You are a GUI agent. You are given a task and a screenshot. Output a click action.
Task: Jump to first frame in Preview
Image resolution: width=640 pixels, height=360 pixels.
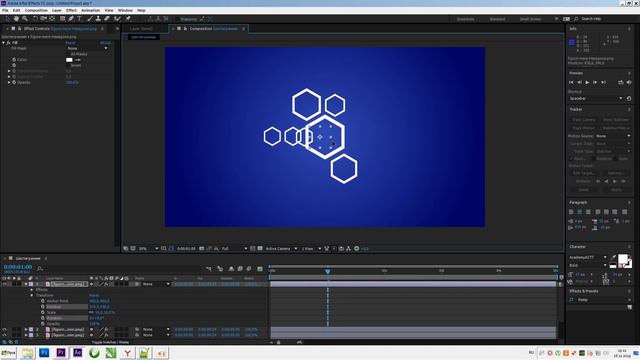[x=571, y=82]
